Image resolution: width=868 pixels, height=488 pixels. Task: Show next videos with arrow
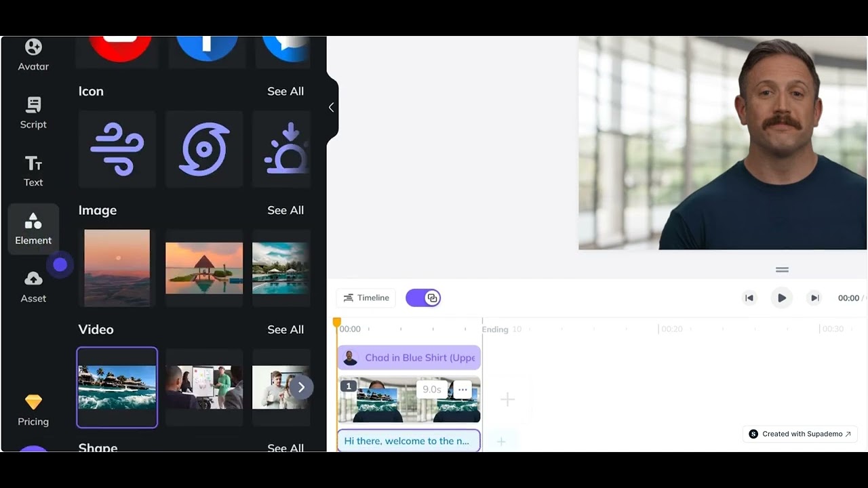tap(301, 387)
